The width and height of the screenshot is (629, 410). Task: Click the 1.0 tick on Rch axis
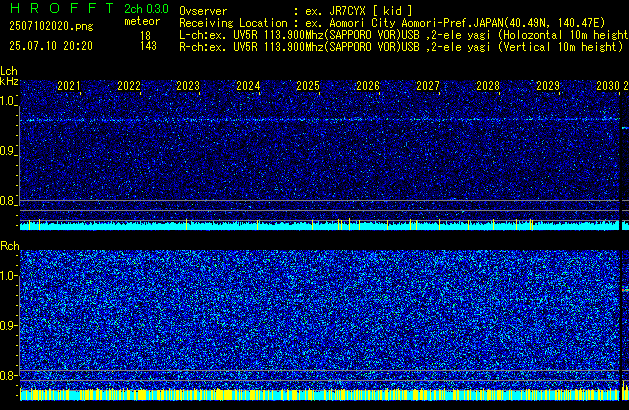[x=7, y=276]
